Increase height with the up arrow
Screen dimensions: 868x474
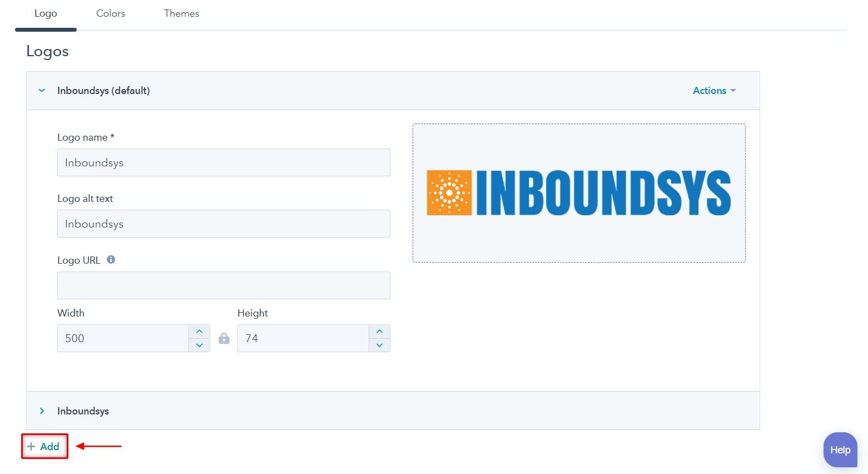click(x=379, y=332)
